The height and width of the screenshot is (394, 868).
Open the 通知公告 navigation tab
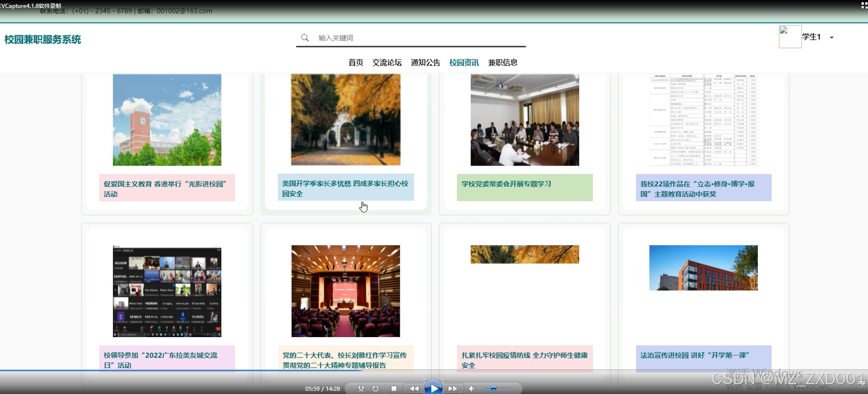pos(425,62)
